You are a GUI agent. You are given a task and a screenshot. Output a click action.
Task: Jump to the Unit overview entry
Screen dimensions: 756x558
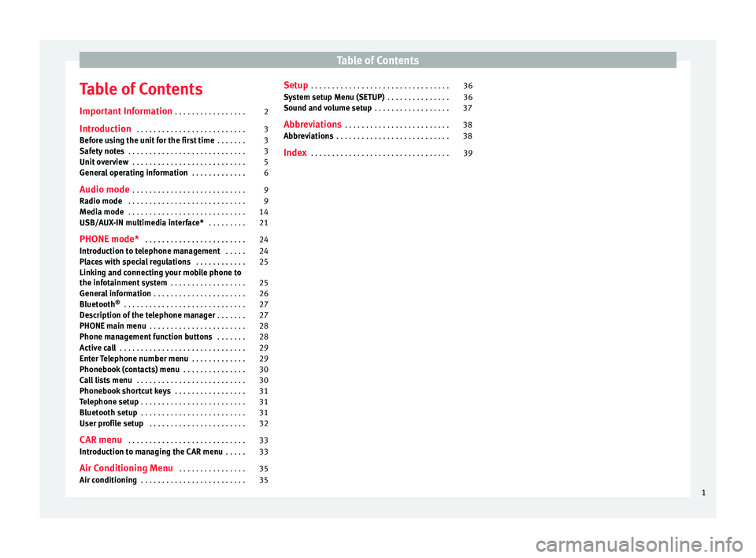(x=105, y=162)
